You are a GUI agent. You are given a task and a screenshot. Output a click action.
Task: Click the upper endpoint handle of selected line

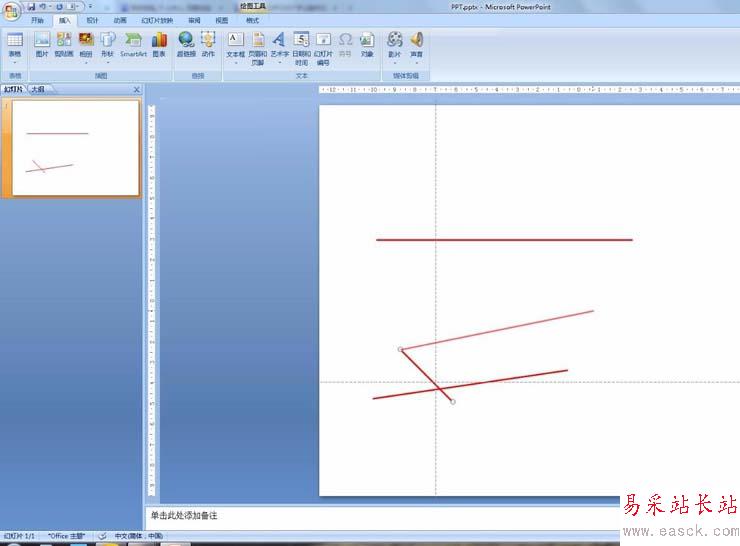click(x=400, y=349)
